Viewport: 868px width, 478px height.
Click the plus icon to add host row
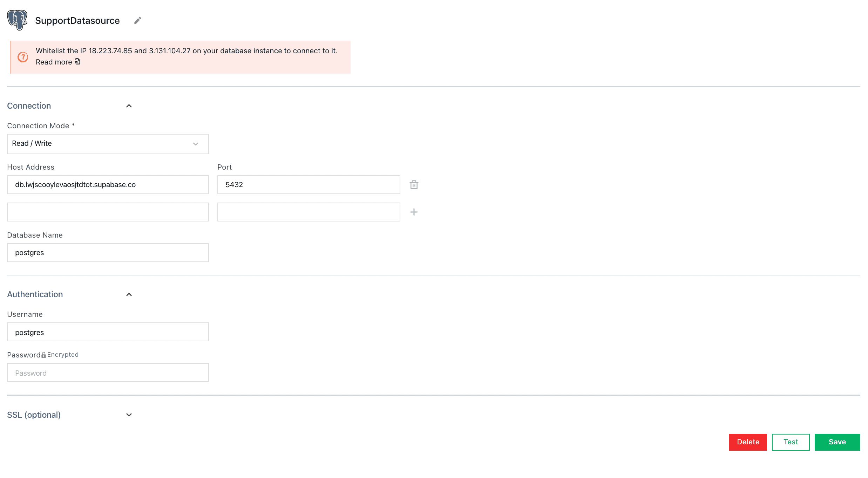coord(414,212)
